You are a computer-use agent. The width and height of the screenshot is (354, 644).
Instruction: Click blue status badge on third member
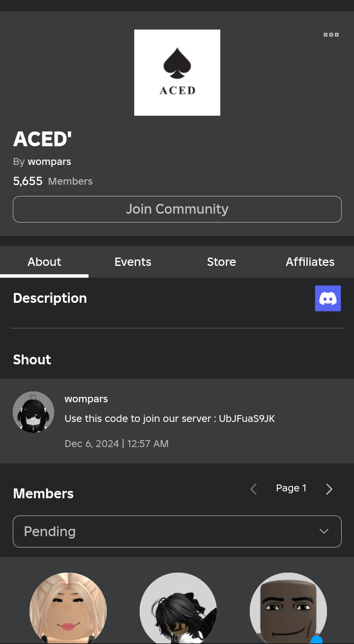(317, 640)
